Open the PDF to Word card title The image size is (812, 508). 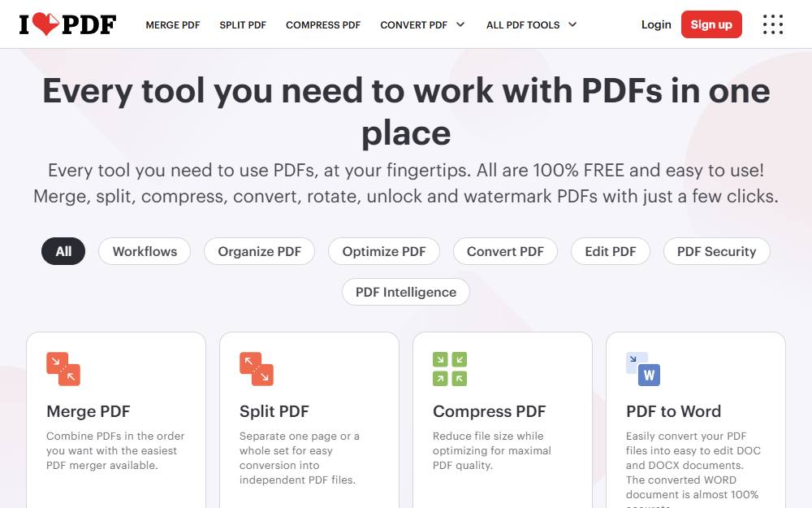[673, 411]
